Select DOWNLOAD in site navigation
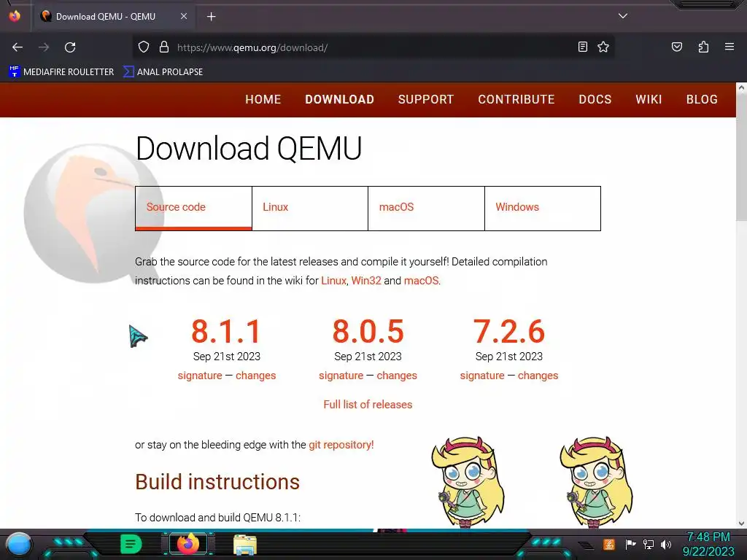The width and height of the screenshot is (747, 560). coord(340,99)
